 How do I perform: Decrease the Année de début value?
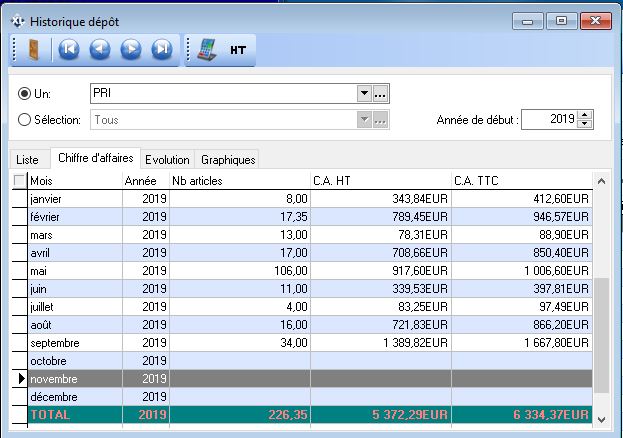tap(585, 124)
